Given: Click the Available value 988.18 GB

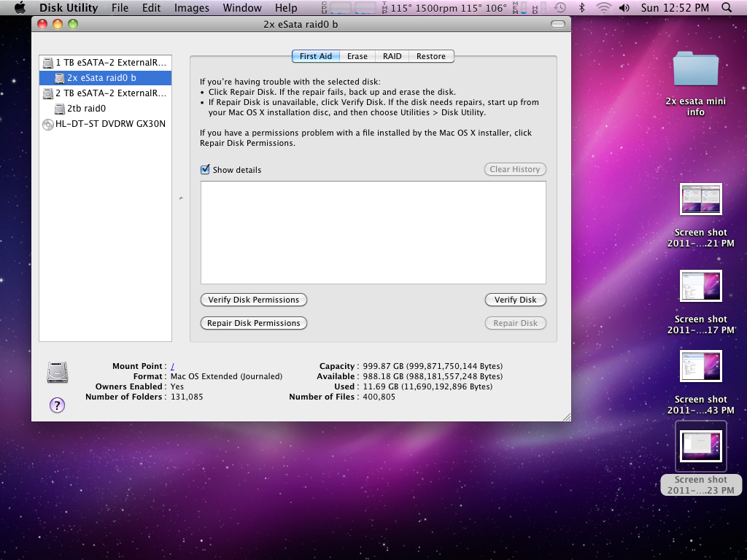Looking at the screenshot, I should (x=433, y=376).
